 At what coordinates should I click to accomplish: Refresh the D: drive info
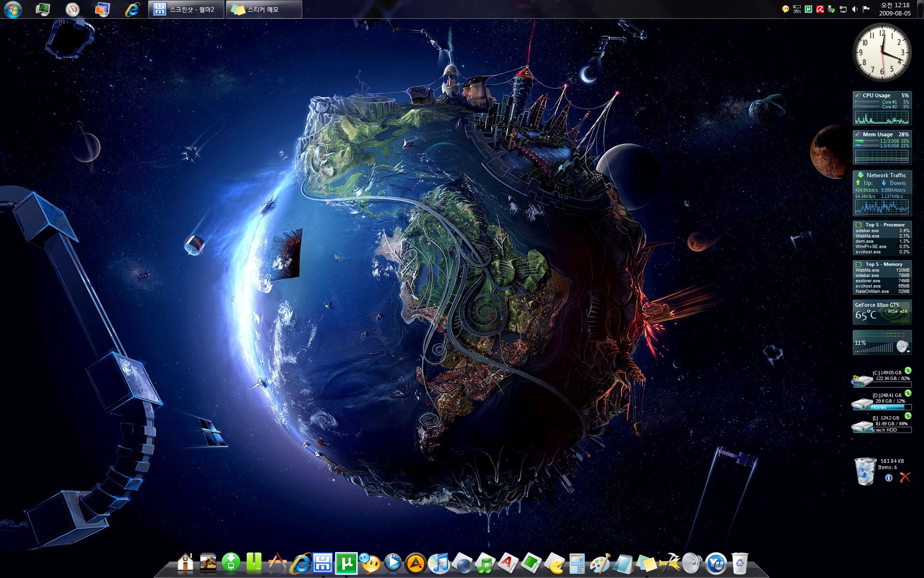(x=908, y=393)
